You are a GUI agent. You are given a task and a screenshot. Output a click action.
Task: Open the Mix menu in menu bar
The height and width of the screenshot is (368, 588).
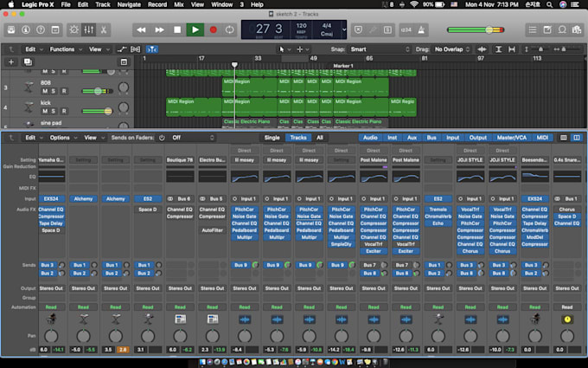179,4
